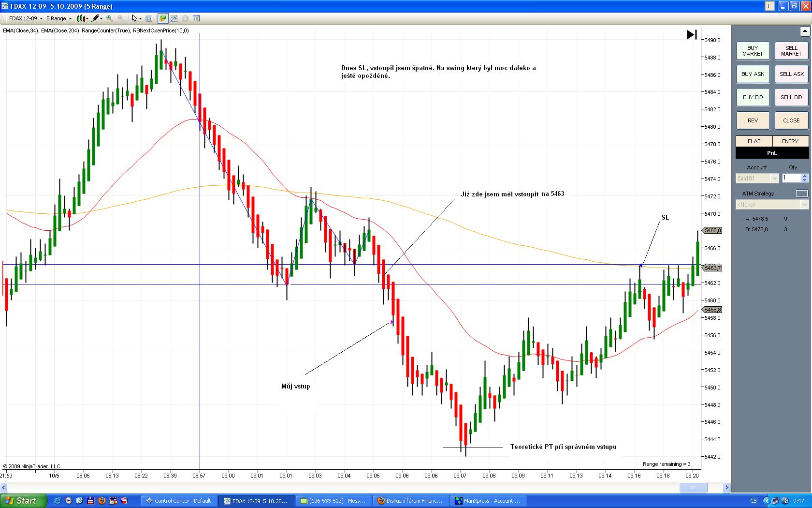Switch to Control Center - Default taskbar window
Image resolution: width=812 pixels, height=508 pixels.
click(179, 501)
